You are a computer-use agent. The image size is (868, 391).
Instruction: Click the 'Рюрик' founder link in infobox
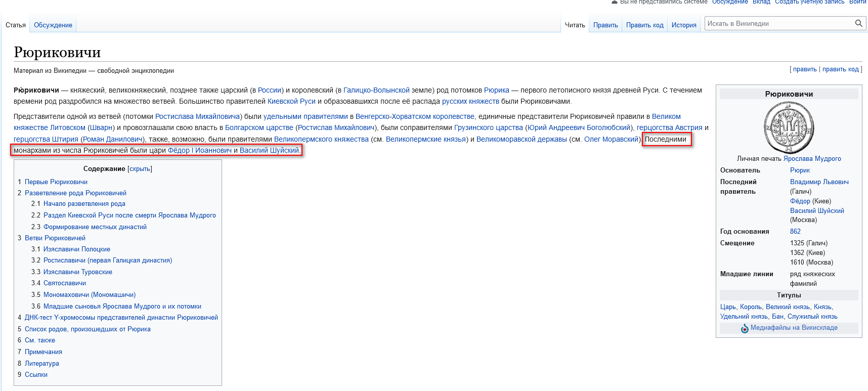point(800,170)
